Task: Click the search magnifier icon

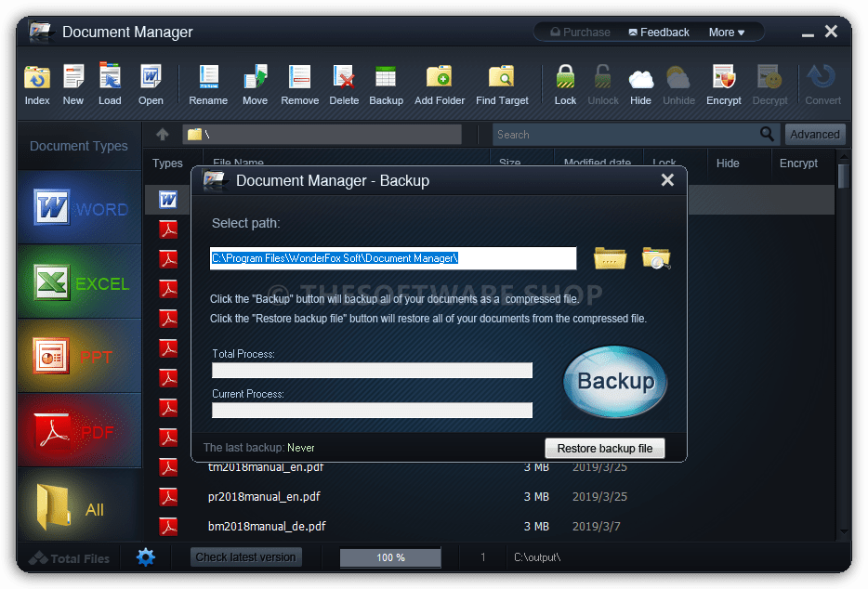Action: 767,134
